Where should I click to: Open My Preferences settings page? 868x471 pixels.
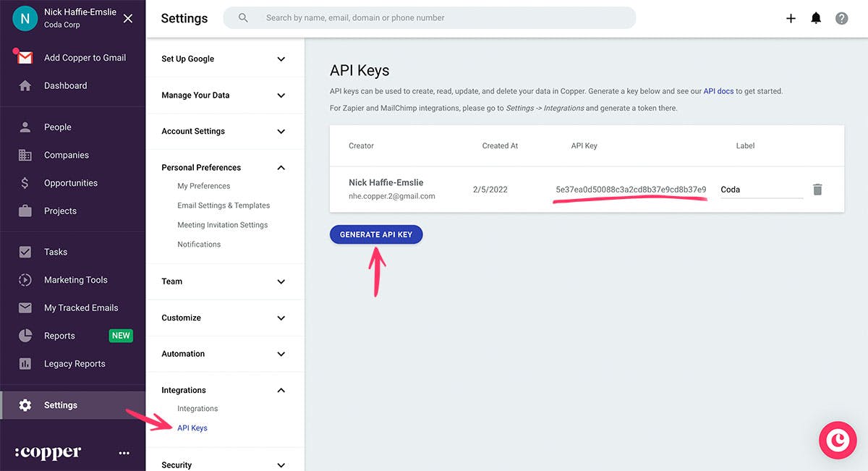(x=204, y=186)
